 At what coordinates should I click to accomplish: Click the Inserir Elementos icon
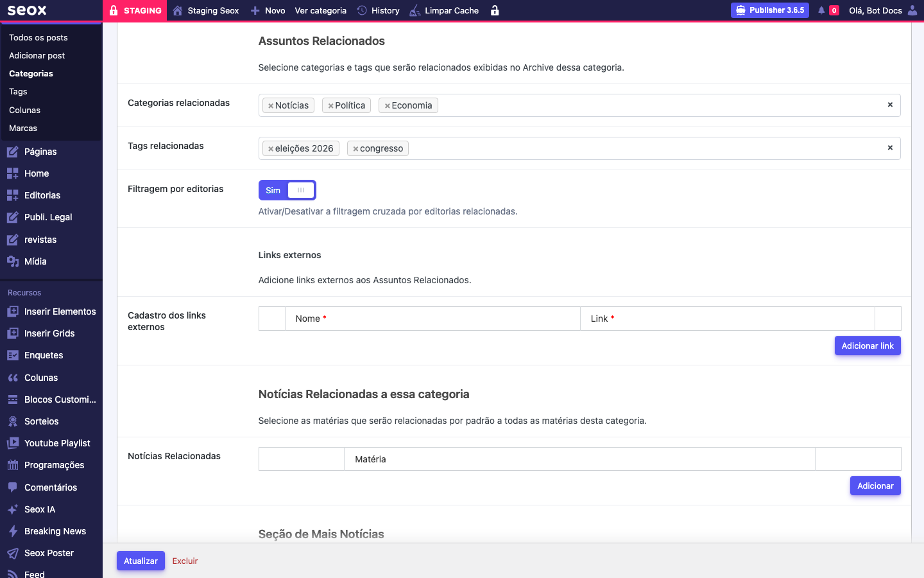point(12,311)
